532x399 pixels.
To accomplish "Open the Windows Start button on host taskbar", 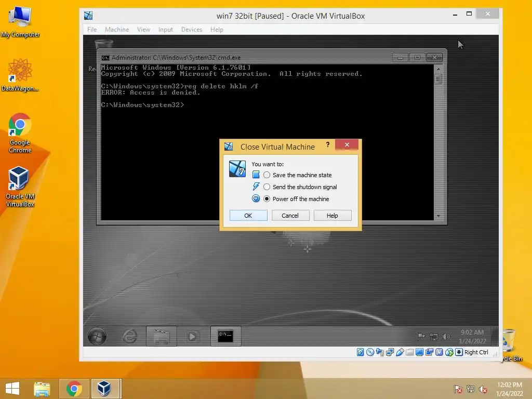I will tap(12, 389).
